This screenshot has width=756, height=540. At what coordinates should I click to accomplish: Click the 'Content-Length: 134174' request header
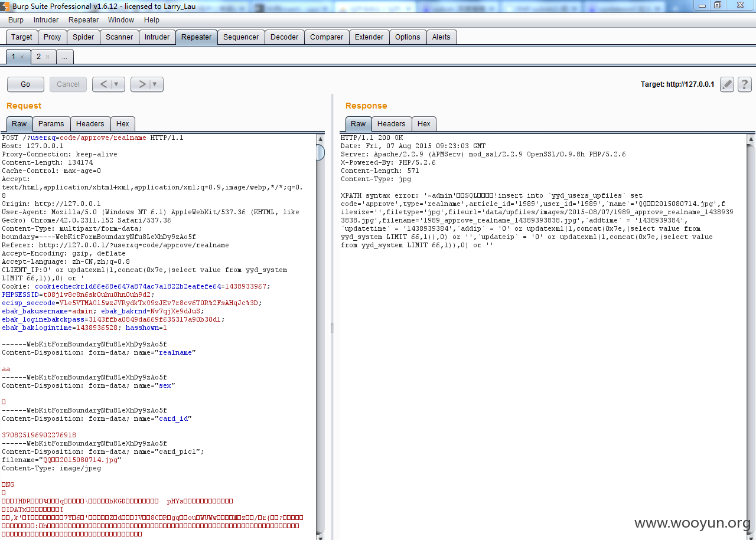pos(47,162)
